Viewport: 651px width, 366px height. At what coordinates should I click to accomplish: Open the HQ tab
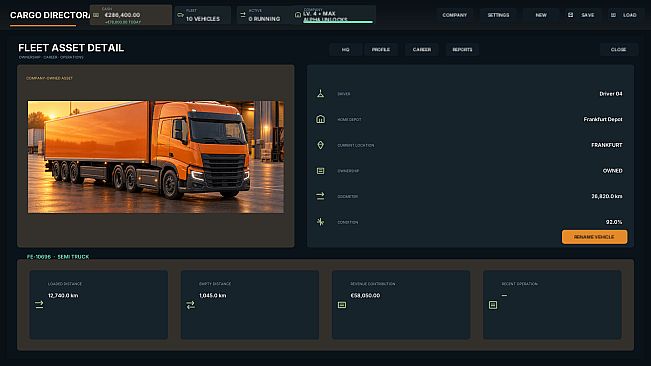pyautogui.click(x=345, y=50)
